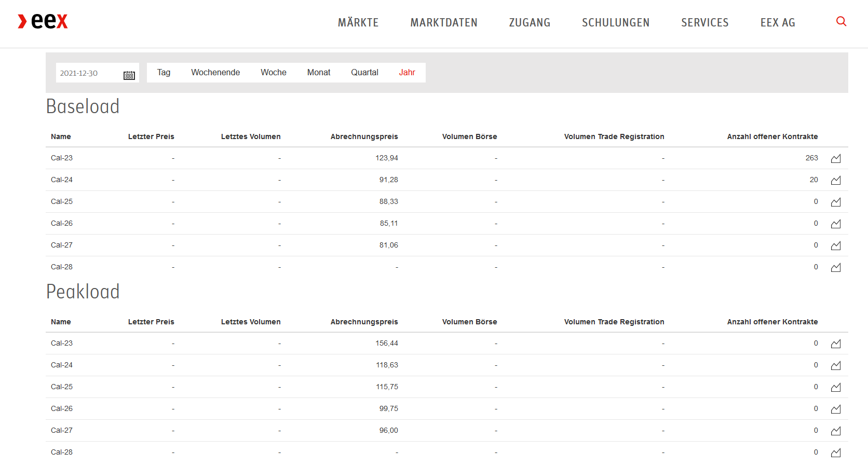Open the ZUGANG menu

click(x=530, y=22)
